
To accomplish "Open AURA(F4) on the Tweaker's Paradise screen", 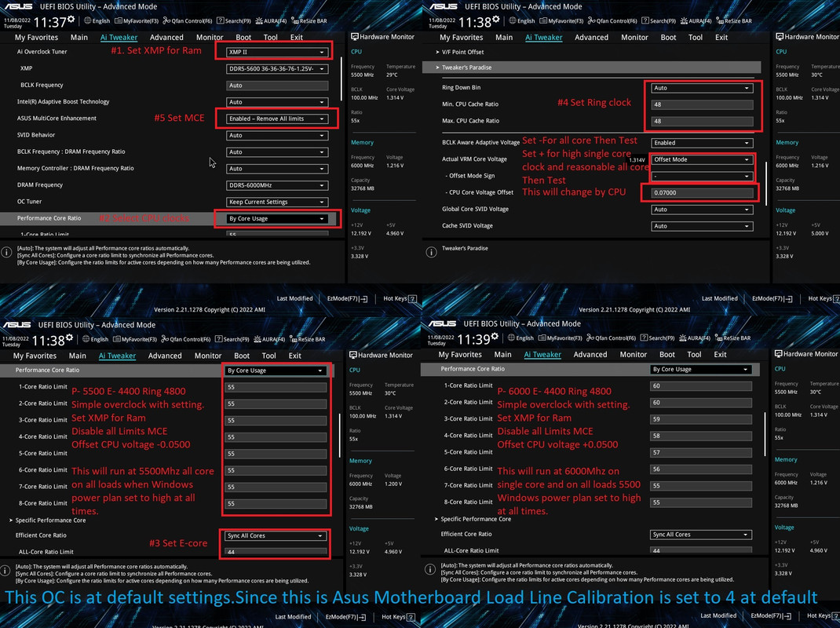I will point(696,21).
